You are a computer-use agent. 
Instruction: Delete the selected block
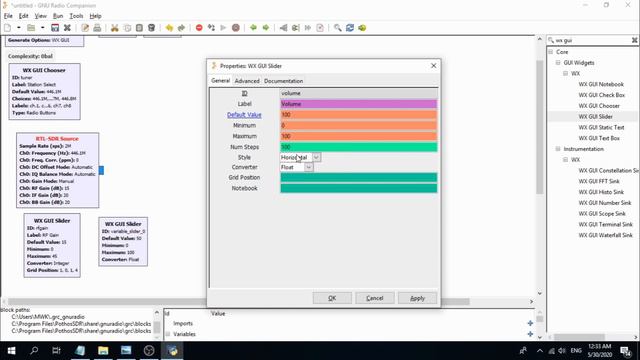pyautogui.click(x=151, y=28)
